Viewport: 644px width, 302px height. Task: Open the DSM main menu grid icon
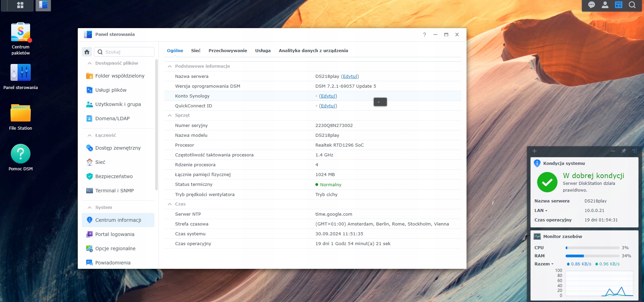20,5
